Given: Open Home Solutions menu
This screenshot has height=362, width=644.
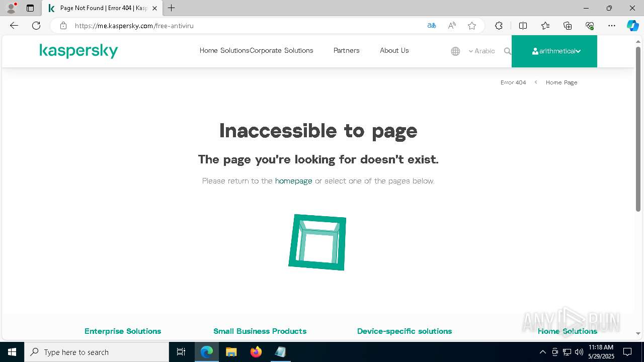Looking at the screenshot, I should pos(224,50).
